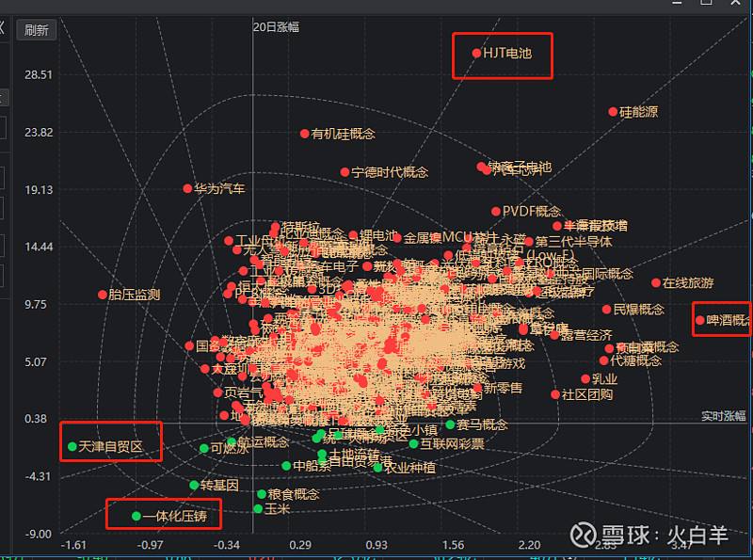The width and height of the screenshot is (753, 560).
Task: Select the 社区团购 red dot
Action: (555, 394)
